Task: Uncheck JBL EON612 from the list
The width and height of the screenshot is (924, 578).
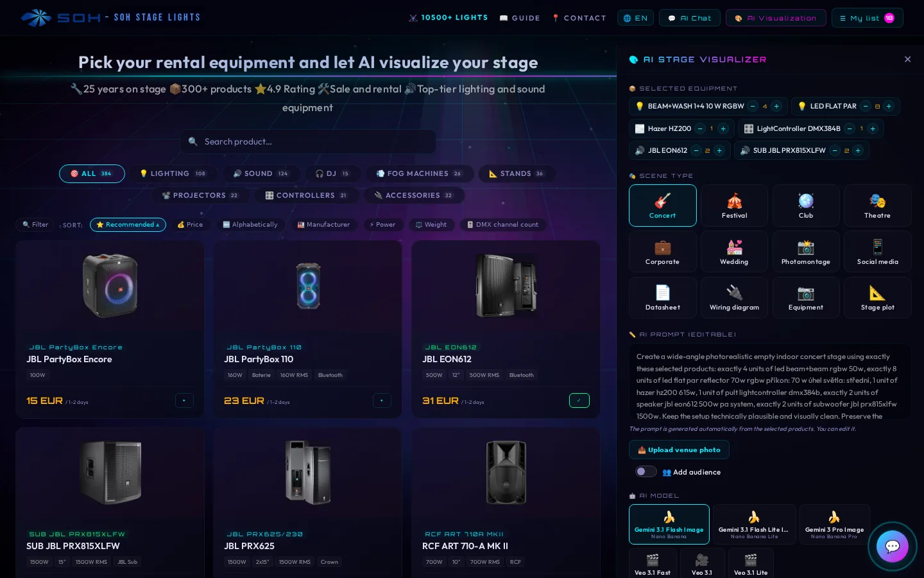Action: click(x=579, y=400)
